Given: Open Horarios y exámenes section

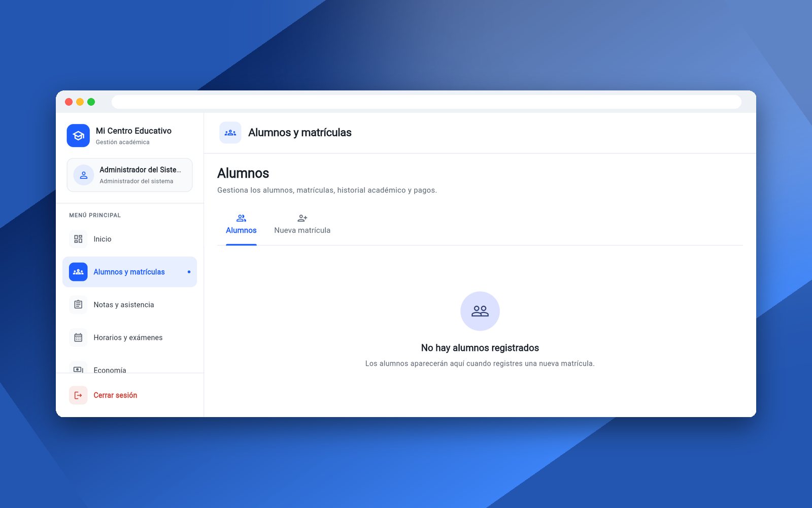Looking at the screenshot, I should (x=129, y=337).
